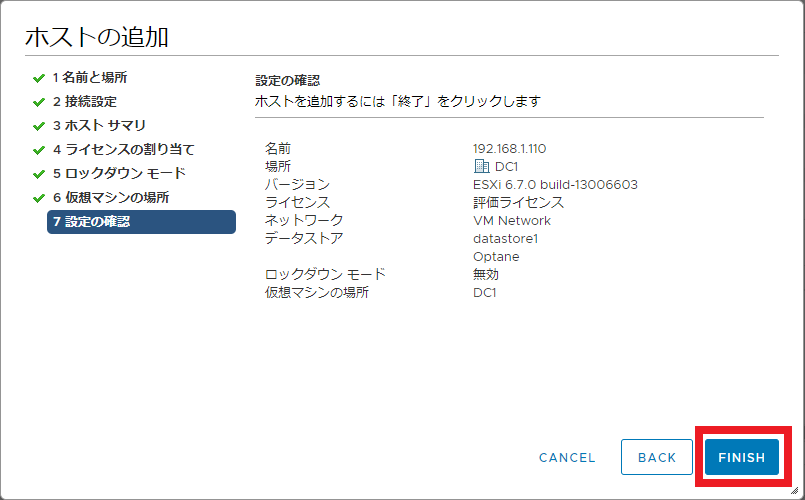Click the host name value 192.168.1.110
This screenshot has height=500, width=805.
coord(509,149)
